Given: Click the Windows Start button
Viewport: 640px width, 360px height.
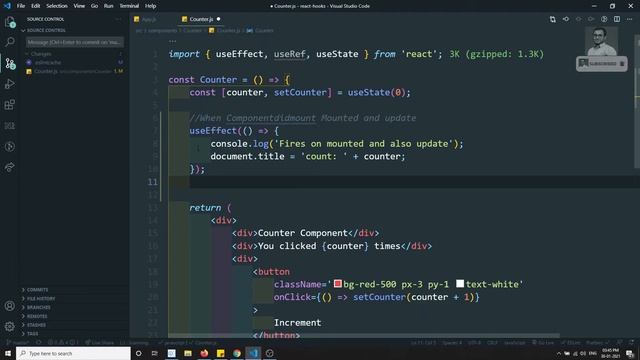Looking at the screenshot, I should click(8, 353).
